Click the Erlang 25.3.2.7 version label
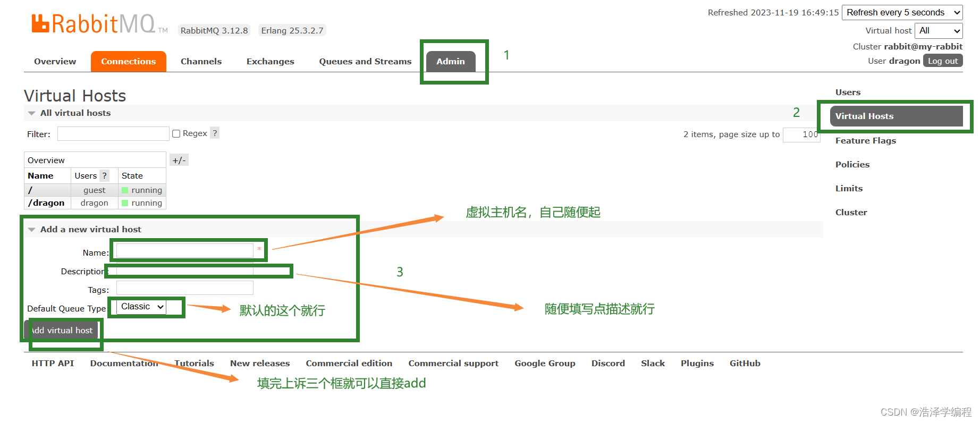The height and width of the screenshot is (422, 980). point(292,30)
